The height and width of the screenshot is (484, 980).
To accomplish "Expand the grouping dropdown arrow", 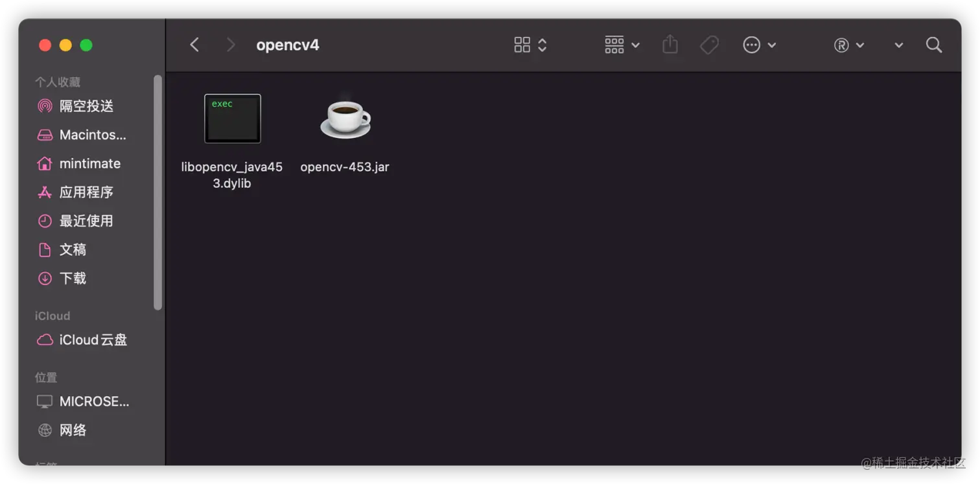I will click(635, 45).
